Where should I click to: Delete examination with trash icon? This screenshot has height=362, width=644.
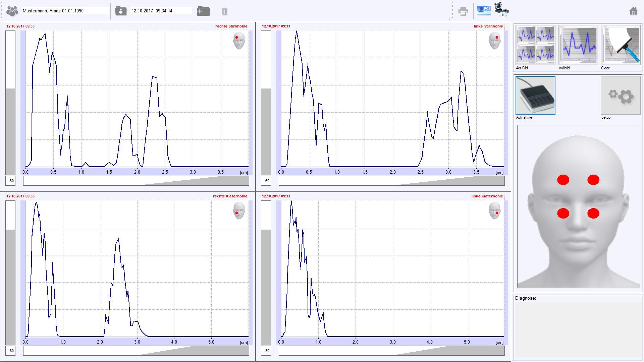(225, 11)
